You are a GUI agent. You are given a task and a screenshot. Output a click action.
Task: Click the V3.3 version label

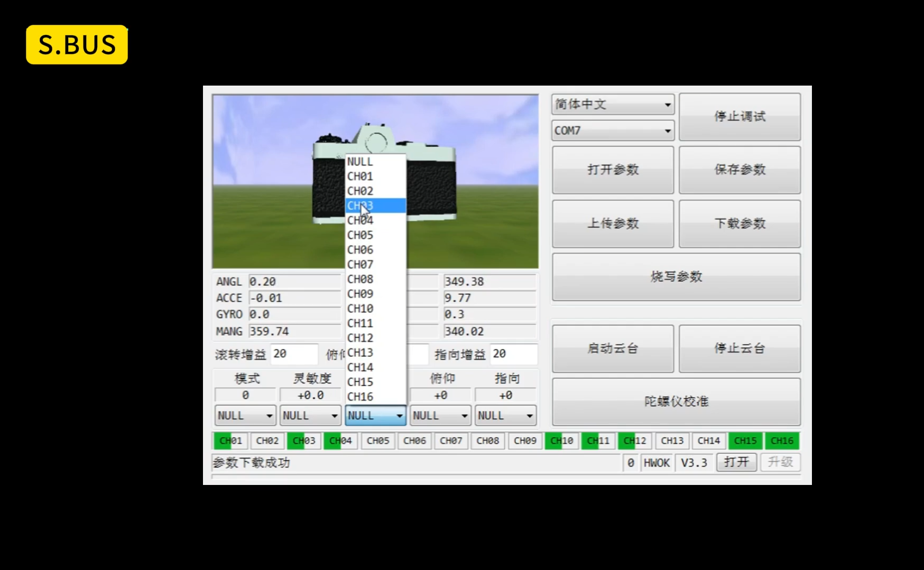point(694,463)
